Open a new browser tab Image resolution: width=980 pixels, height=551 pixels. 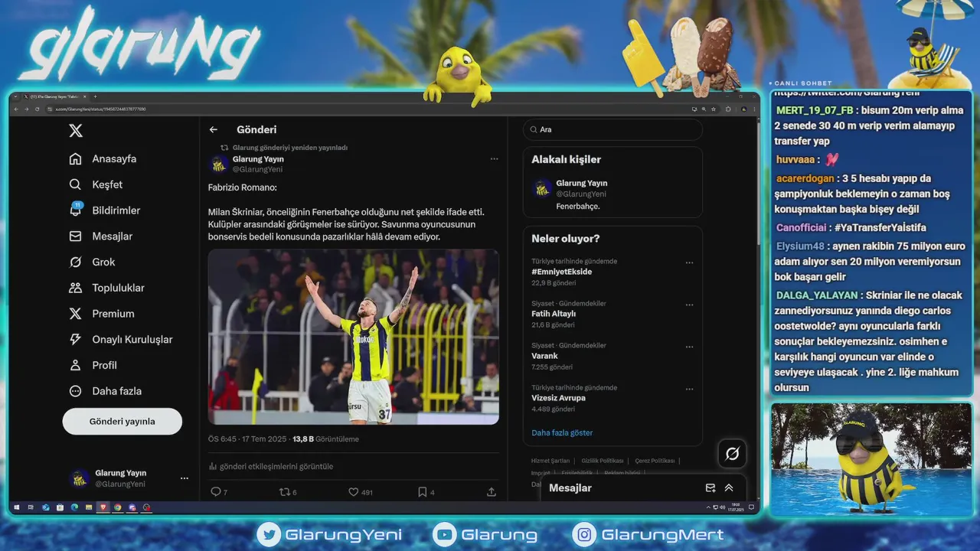(95, 96)
